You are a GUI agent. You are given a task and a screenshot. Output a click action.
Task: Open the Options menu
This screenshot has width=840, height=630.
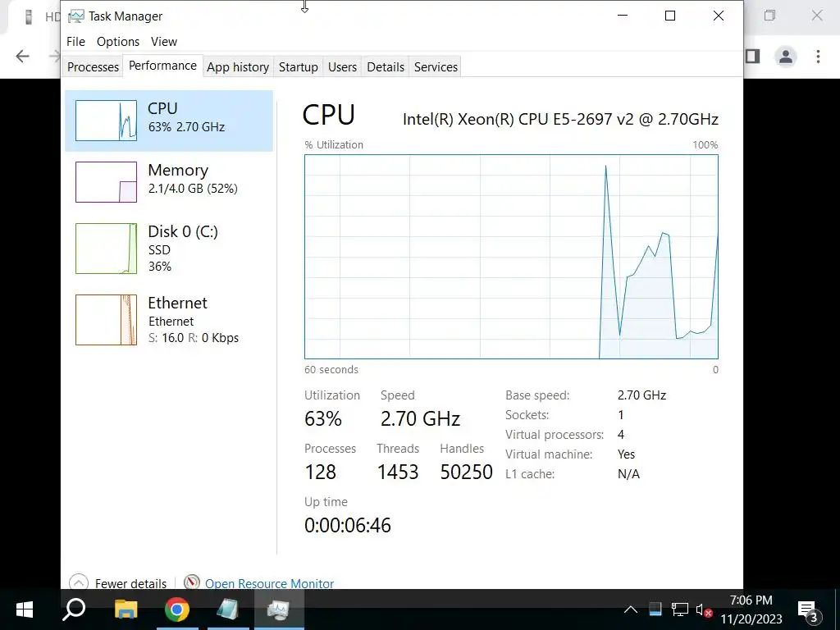[118, 42]
